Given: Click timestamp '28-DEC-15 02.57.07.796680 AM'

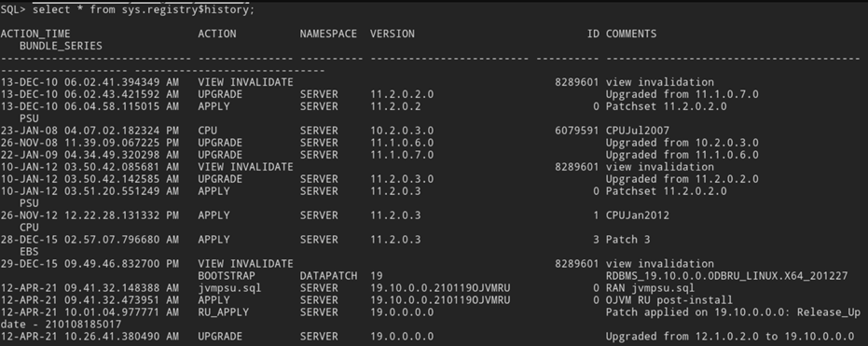Looking at the screenshot, I should pyautogui.click(x=90, y=240).
